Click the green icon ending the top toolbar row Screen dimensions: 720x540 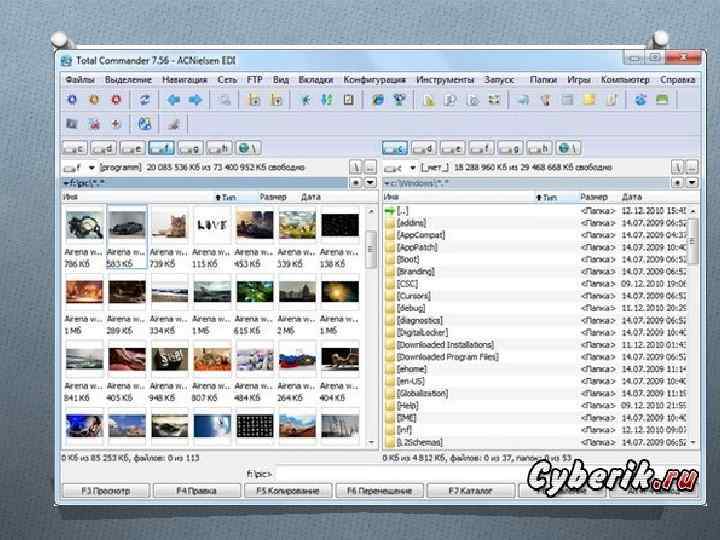pyautogui.click(x=662, y=100)
